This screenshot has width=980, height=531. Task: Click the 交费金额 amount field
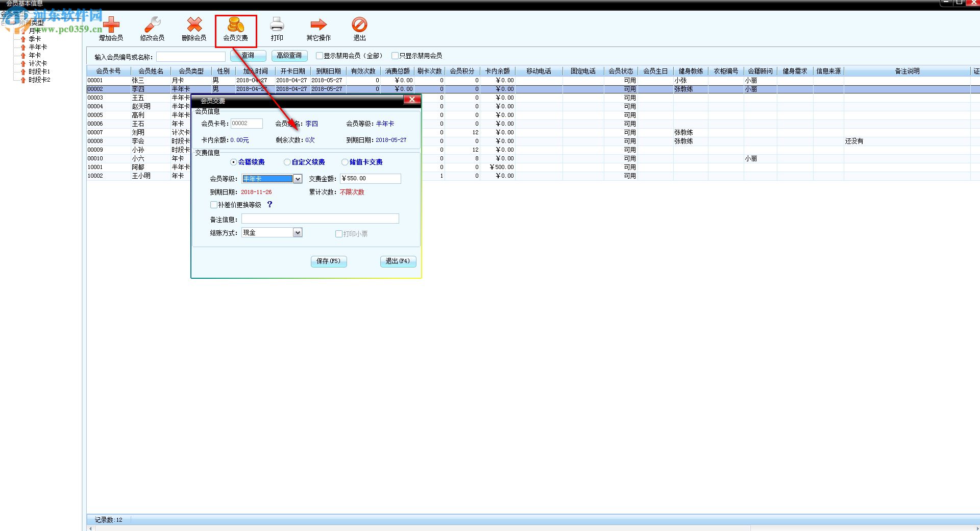tap(371, 179)
